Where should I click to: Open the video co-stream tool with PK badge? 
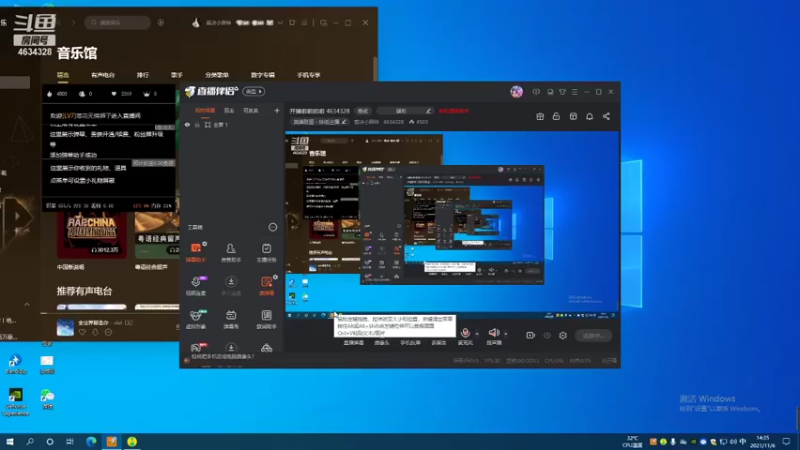(x=196, y=286)
